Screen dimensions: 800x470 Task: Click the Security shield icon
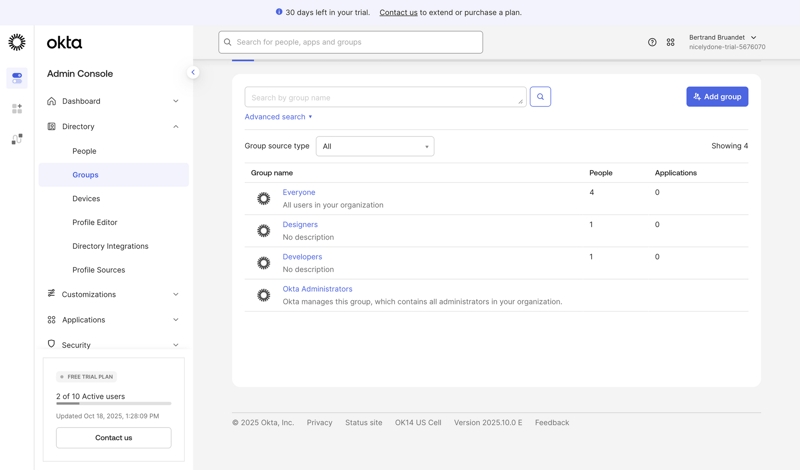(52, 344)
